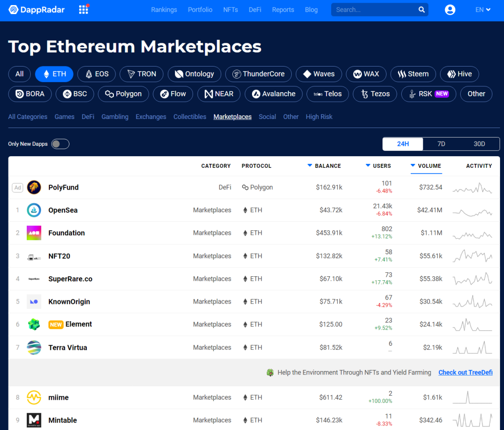This screenshot has height=430, width=504.
Task: Click the miime dapp logo
Action: pos(34,398)
